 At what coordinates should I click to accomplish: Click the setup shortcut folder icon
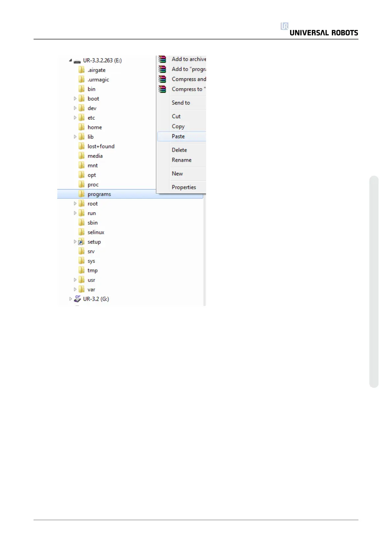(81, 242)
